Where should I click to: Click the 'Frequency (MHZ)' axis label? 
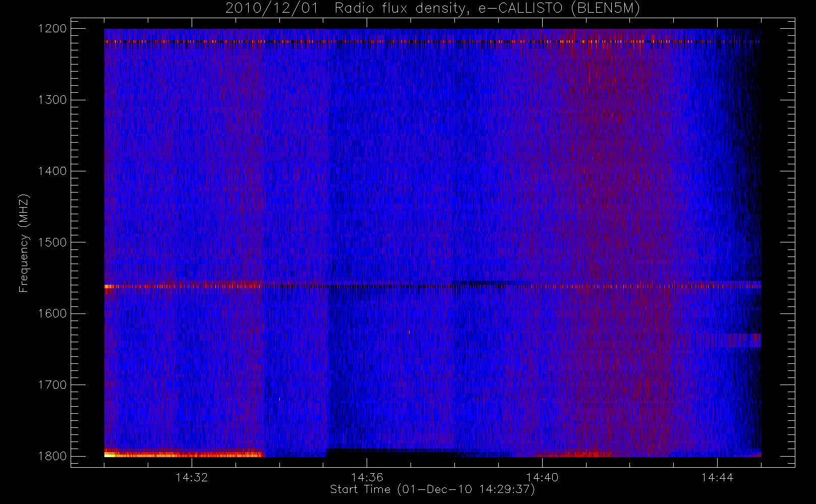[24, 243]
